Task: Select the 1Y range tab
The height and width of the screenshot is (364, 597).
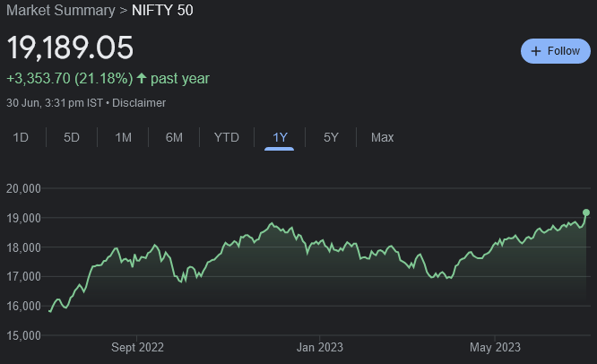Action: 280,137
